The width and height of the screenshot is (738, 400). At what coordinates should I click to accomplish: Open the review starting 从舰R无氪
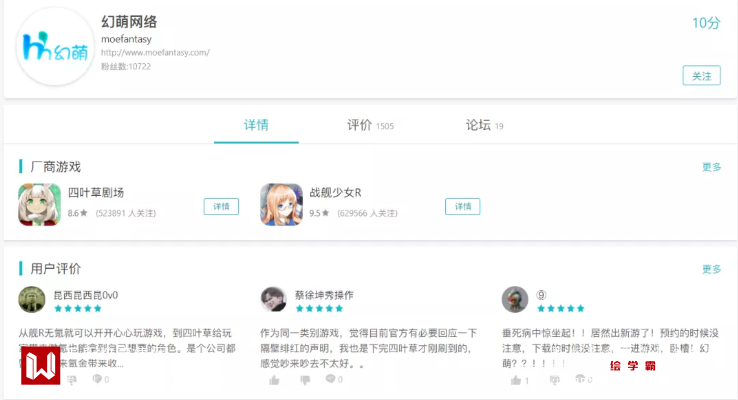(127, 348)
